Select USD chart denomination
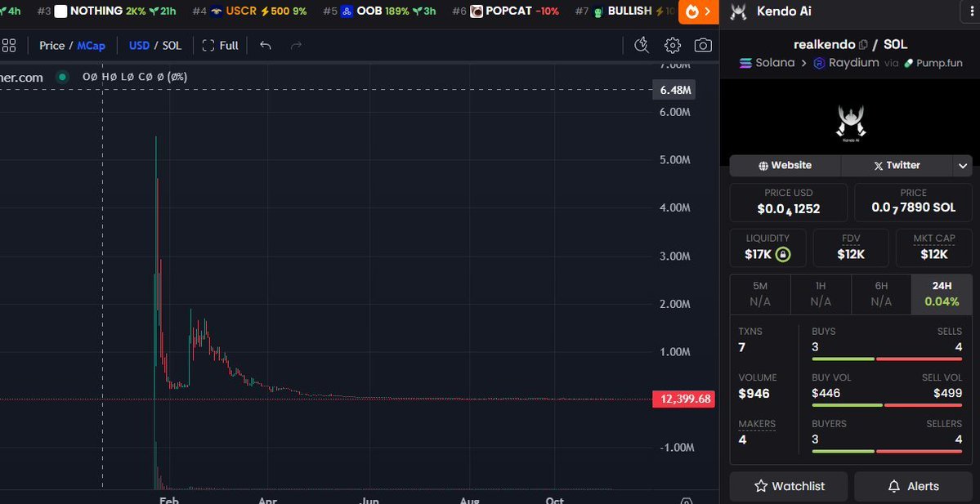Image resolution: width=980 pixels, height=504 pixels. [139, 46]
